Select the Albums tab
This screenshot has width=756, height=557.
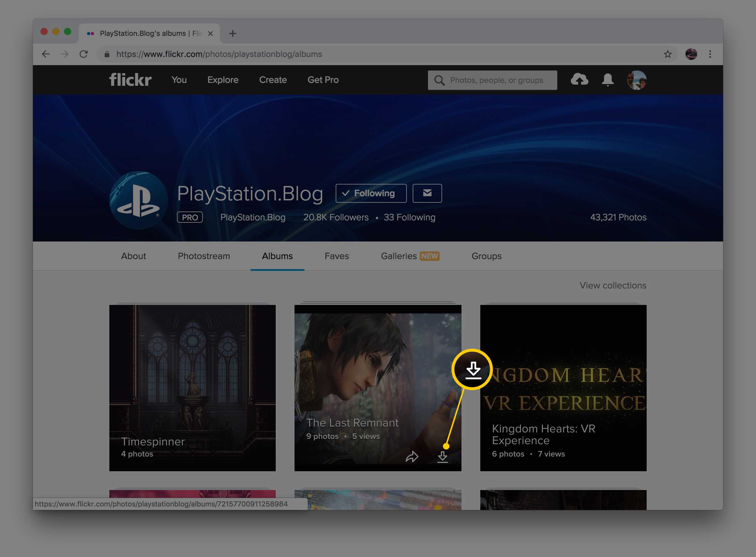(277, 256)
